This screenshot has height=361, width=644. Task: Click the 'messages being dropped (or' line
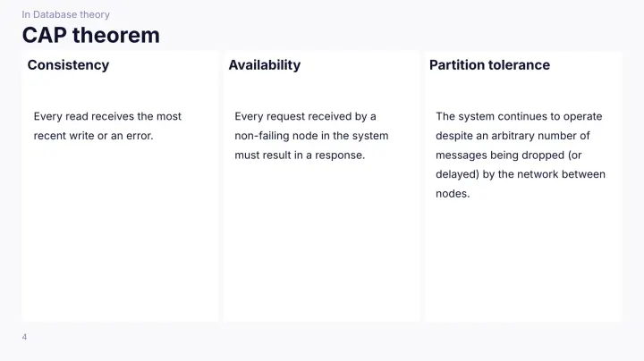508,155
